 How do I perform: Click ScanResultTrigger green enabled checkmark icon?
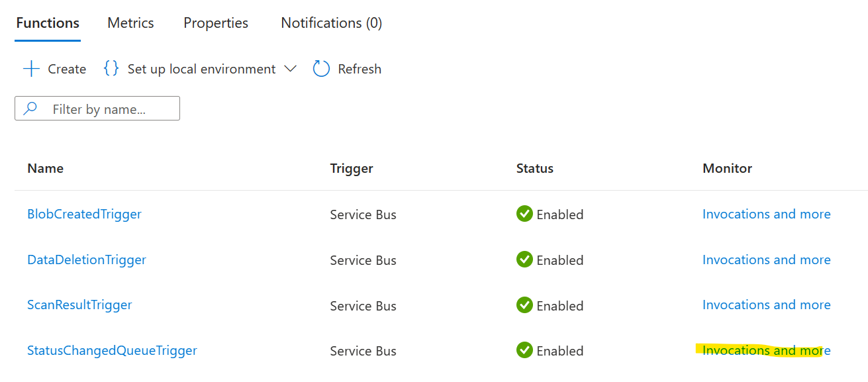pyautogui.click(x=524, y=305)
